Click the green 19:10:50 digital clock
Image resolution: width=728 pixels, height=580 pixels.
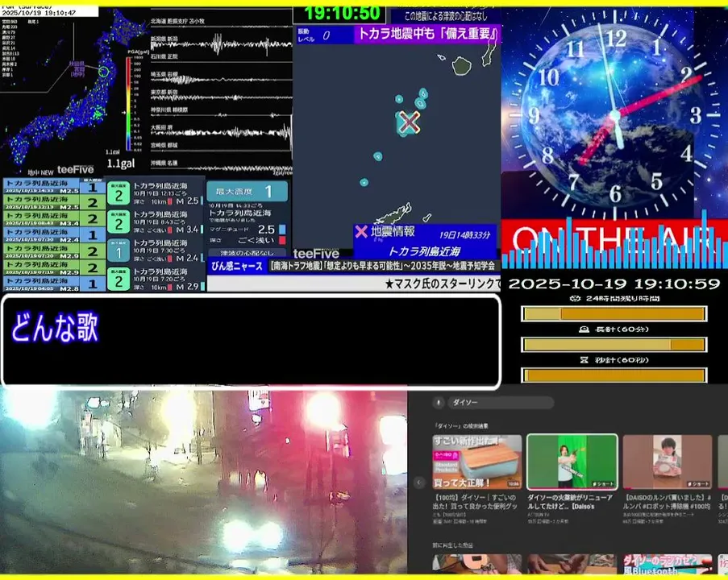(342, 14)
